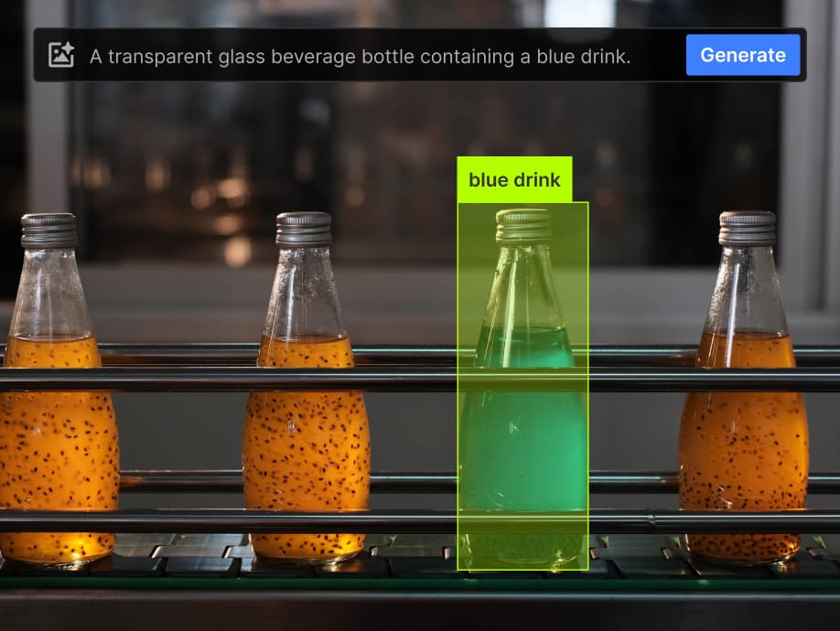
Task: Click the cap of the second bottle
Action: [x=304, y=228]
